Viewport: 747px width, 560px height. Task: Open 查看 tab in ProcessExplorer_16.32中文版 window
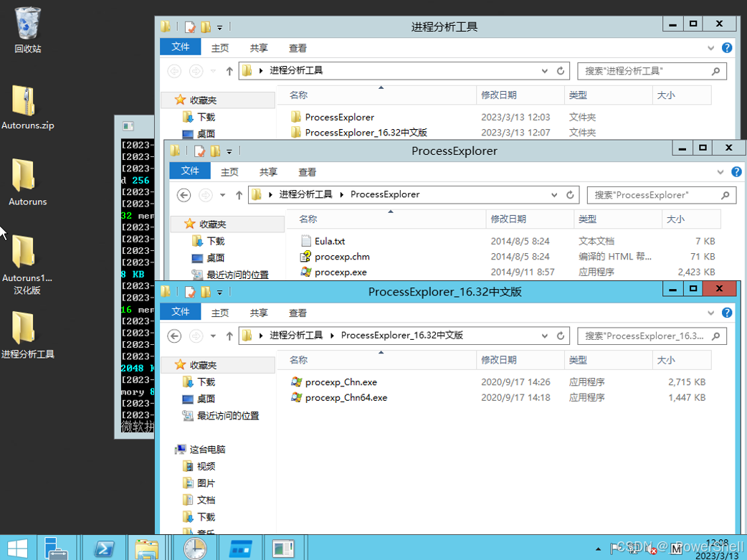[298, 313]
